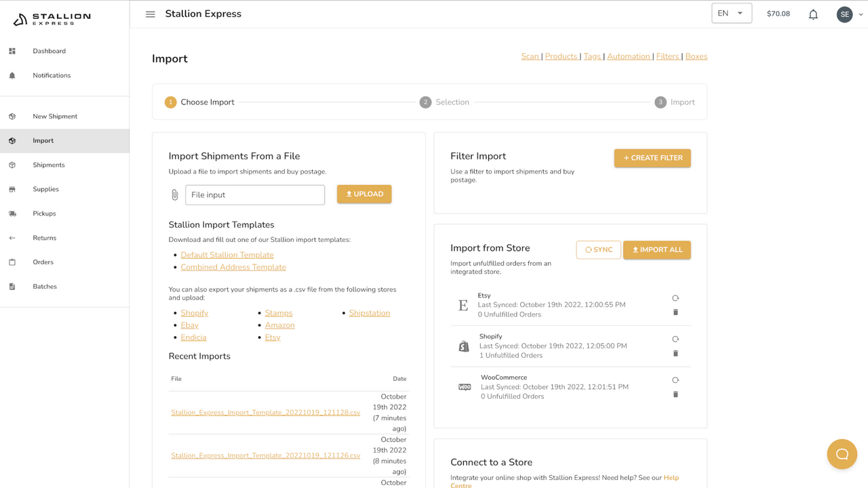Refresh the WooCommerce store sync icon
Image resolution: width=868 pixels, height=488 pixels.
(x=675, y=380)
